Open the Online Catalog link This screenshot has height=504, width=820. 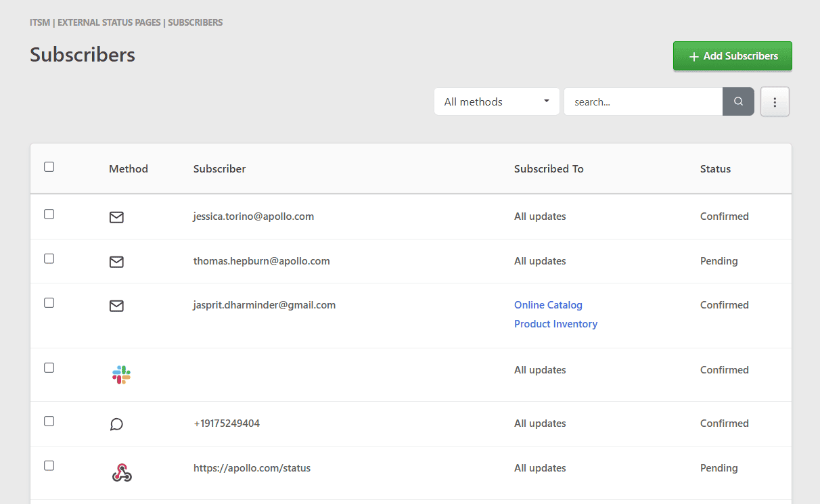pos(548,305)
